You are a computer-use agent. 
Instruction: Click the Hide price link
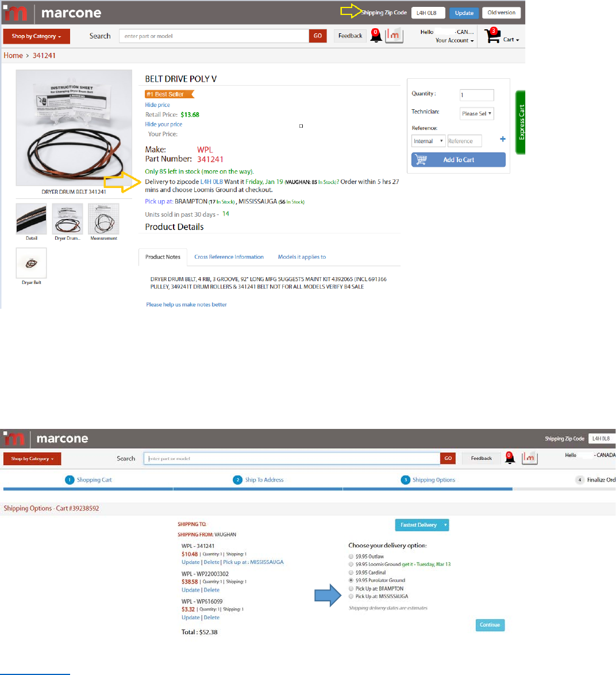coord(157,105)
